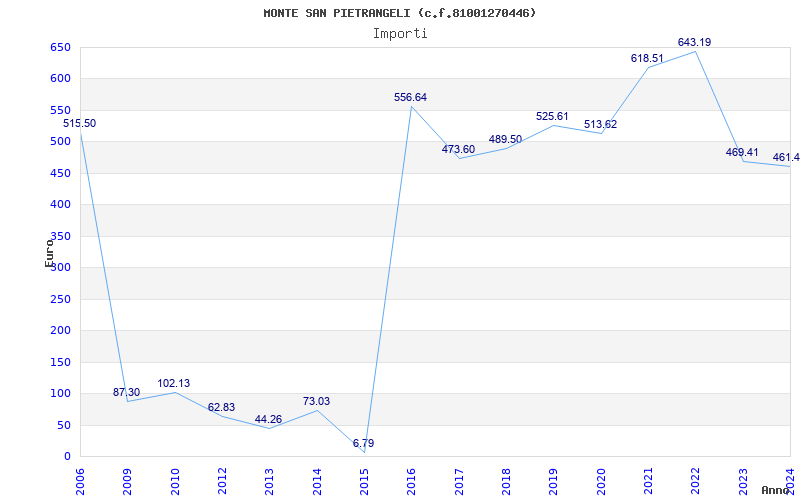Click the 73.03 data label
The image size is (800, 500).
coord(316,401)
